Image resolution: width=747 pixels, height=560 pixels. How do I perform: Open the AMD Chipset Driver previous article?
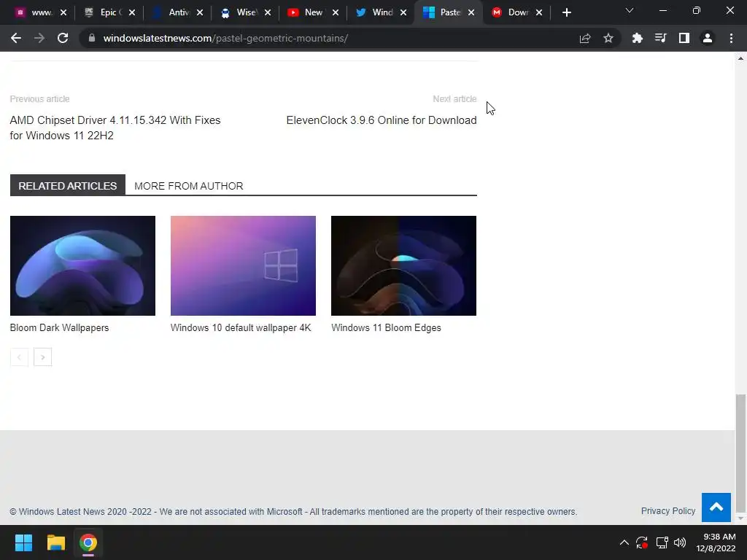115,128
